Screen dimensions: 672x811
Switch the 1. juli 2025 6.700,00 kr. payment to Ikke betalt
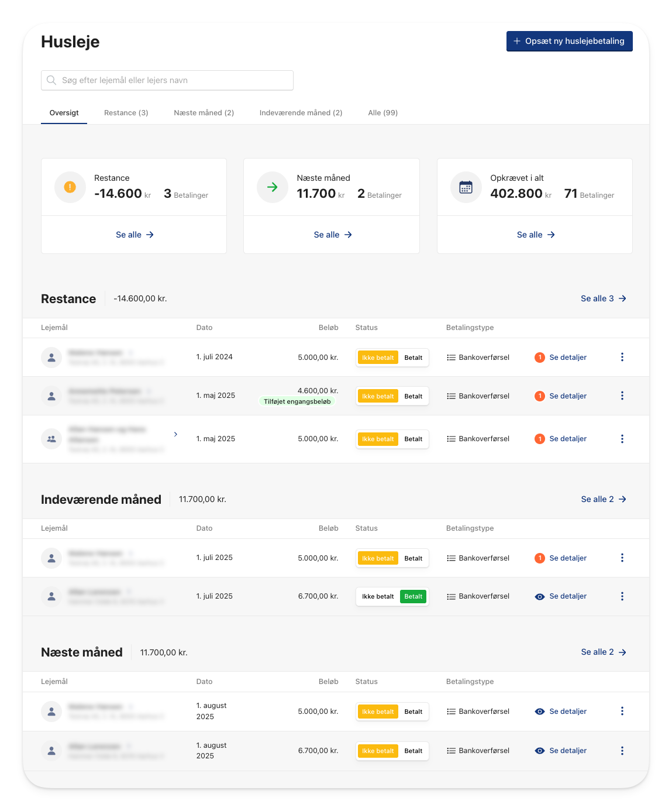(x=378, y=596)
